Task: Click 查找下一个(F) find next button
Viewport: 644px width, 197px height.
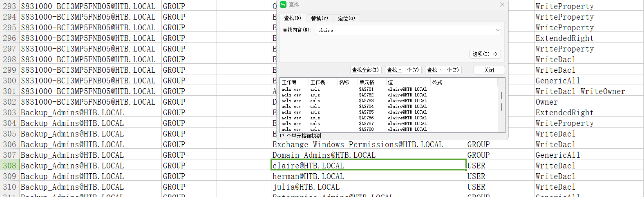Action: coord(443,70)
